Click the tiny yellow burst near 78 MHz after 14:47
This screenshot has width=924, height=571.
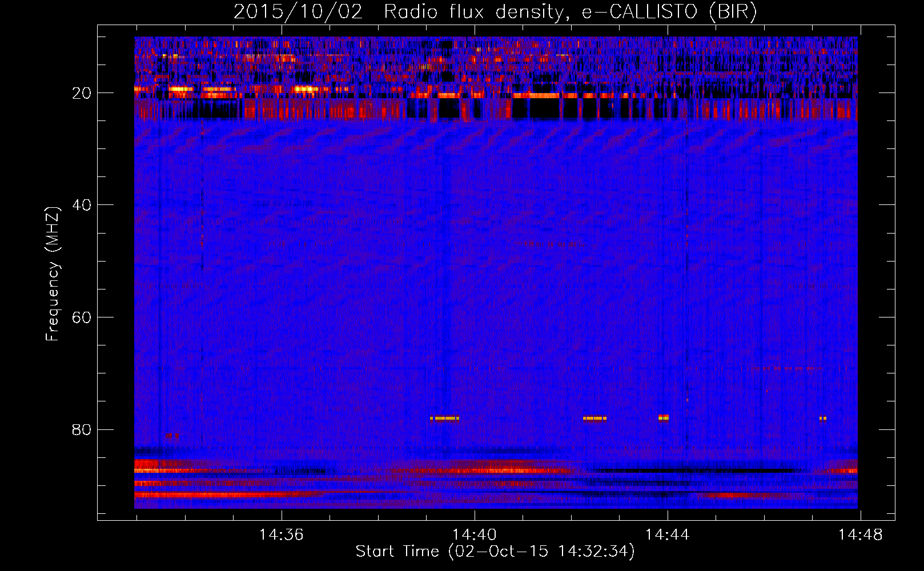pos(823,418)
